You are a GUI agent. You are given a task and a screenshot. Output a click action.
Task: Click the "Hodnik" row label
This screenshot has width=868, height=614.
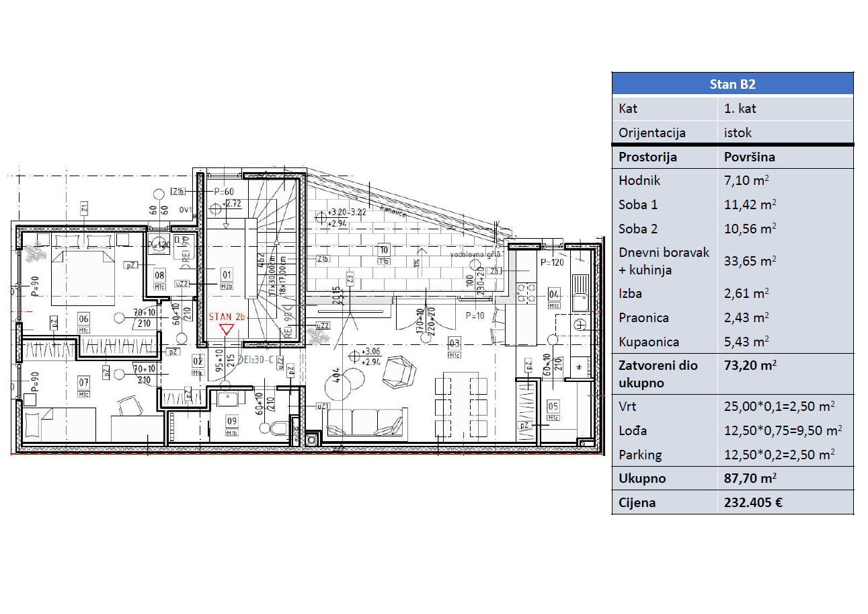click(639, 180)
